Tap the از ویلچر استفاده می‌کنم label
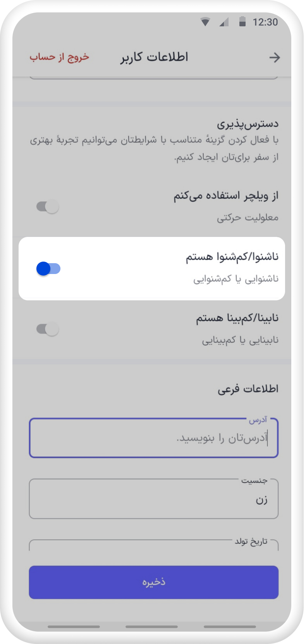 point(226,196)
